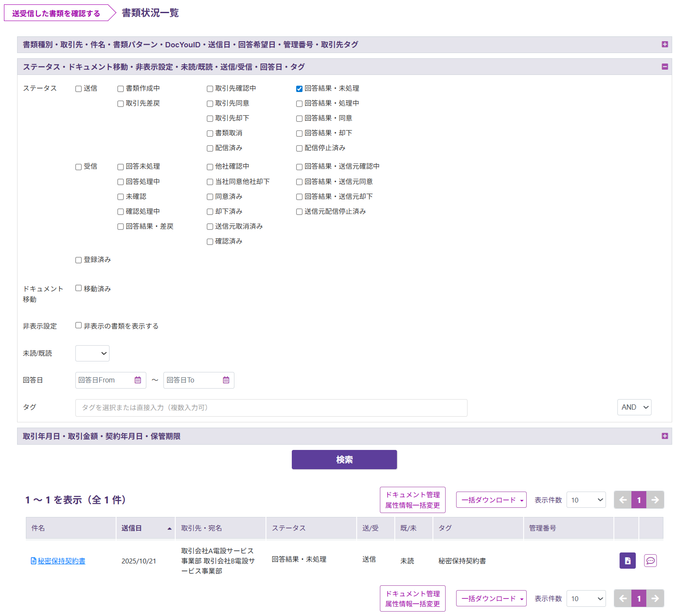680x616 pixels.
Task: Collapse the ステータス section using minus icon
Action: pyautogui.click(x=665, y=67)
